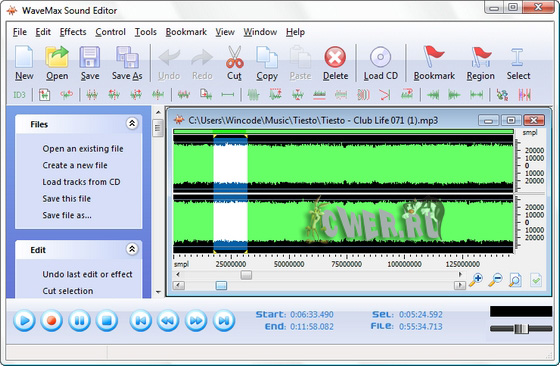Collapse the Files panel section
The width and height of the screenshot is (560, 366).
coord(132,124)
